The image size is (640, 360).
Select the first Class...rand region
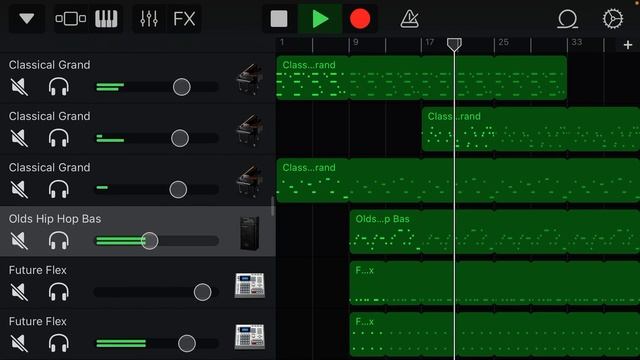tap(422, 78)
